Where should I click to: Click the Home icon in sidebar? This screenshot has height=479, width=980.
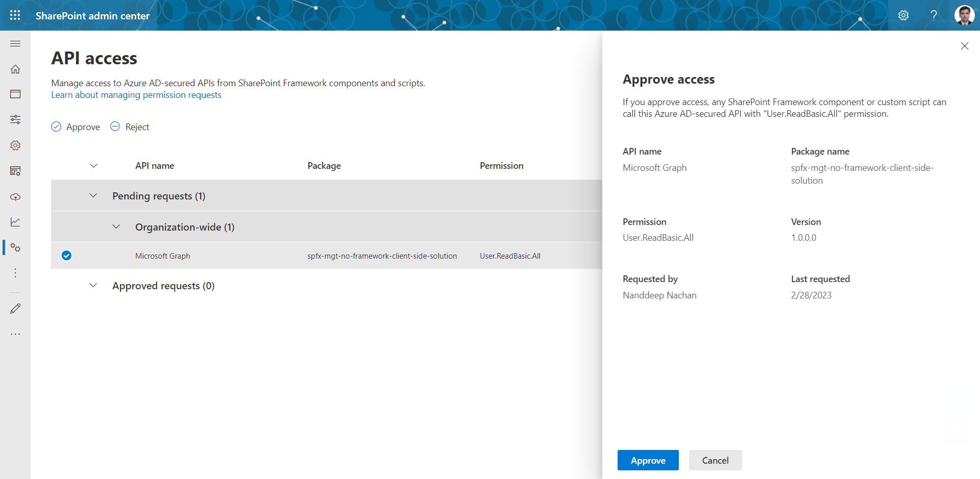point(15,69)
